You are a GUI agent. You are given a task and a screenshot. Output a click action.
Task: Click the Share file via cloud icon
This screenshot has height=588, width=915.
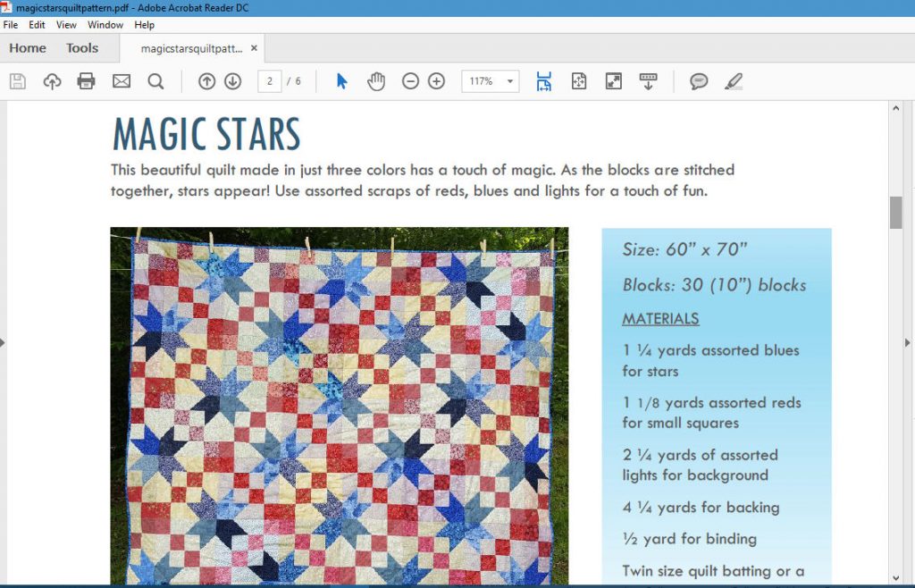point(52,80)
